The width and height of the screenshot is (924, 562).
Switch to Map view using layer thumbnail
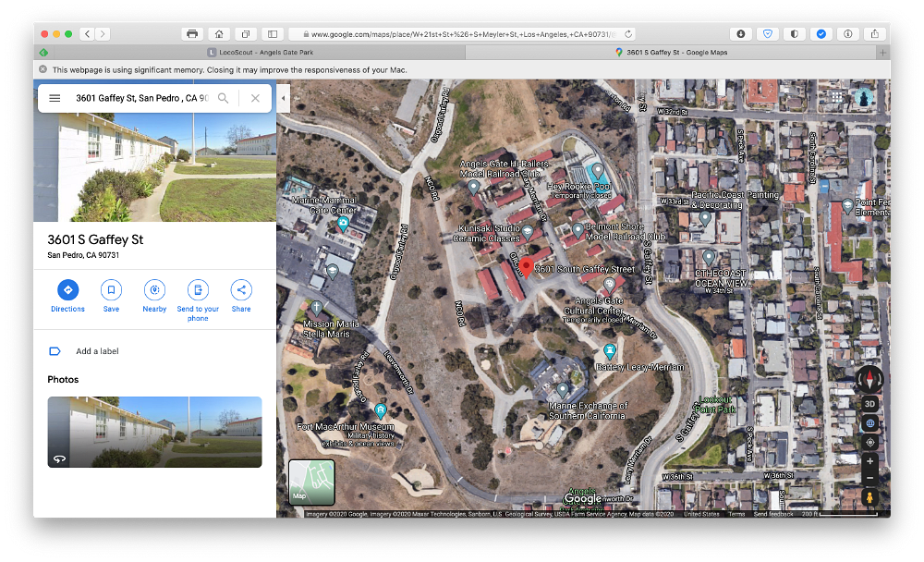pyautogui.click(x=311, y=483)
